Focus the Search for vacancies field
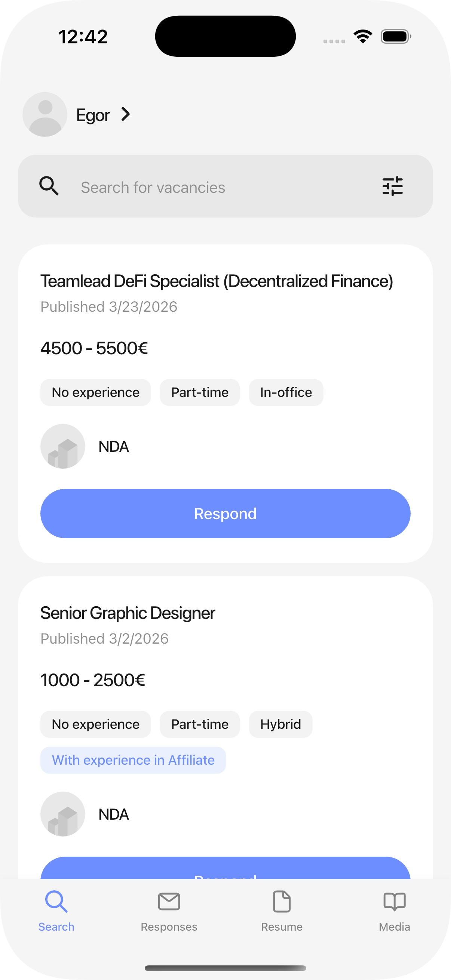The image size is (451, 980). click(x=213, y=187)
